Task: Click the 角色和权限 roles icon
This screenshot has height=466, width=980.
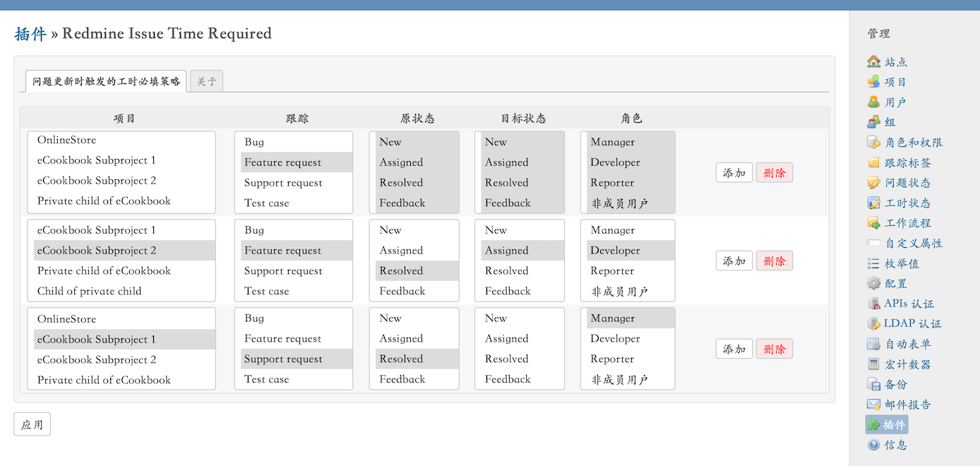Action: 873,142
